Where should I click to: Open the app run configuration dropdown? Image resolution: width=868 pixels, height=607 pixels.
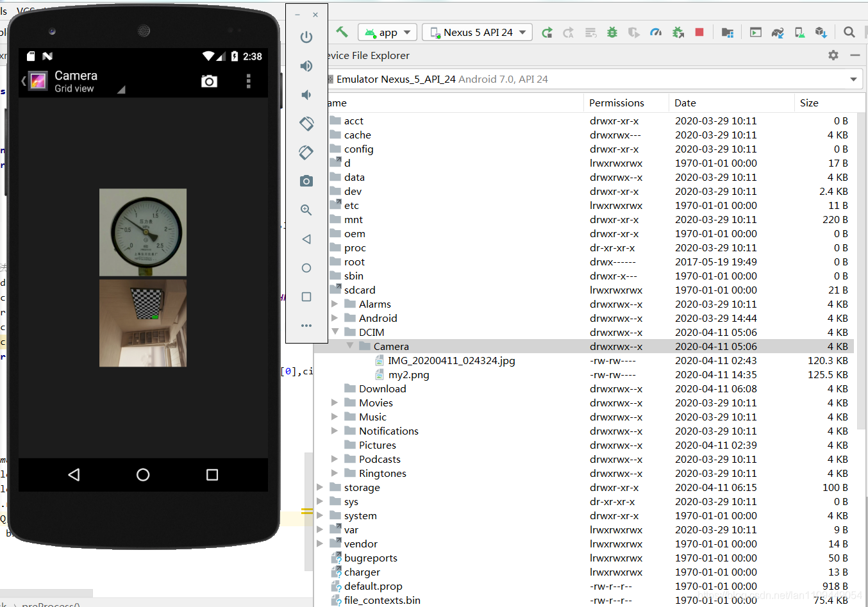tap(388, 32)
